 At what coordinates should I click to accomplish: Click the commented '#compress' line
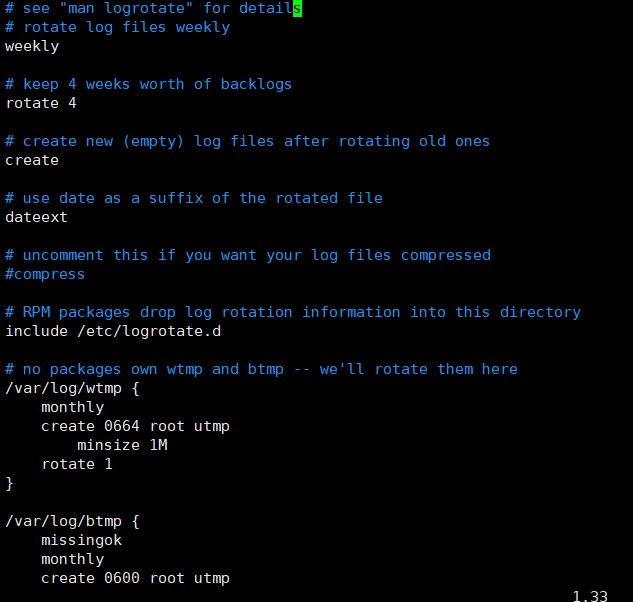point(45,275)
